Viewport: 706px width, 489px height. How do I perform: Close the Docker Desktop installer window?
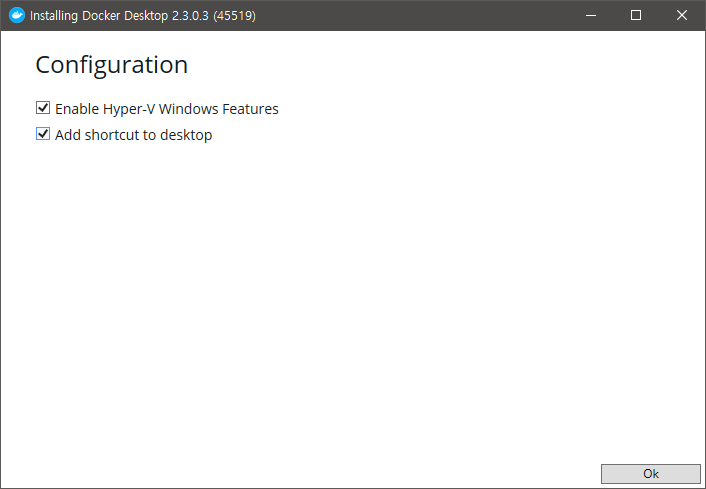coord(682,15)
